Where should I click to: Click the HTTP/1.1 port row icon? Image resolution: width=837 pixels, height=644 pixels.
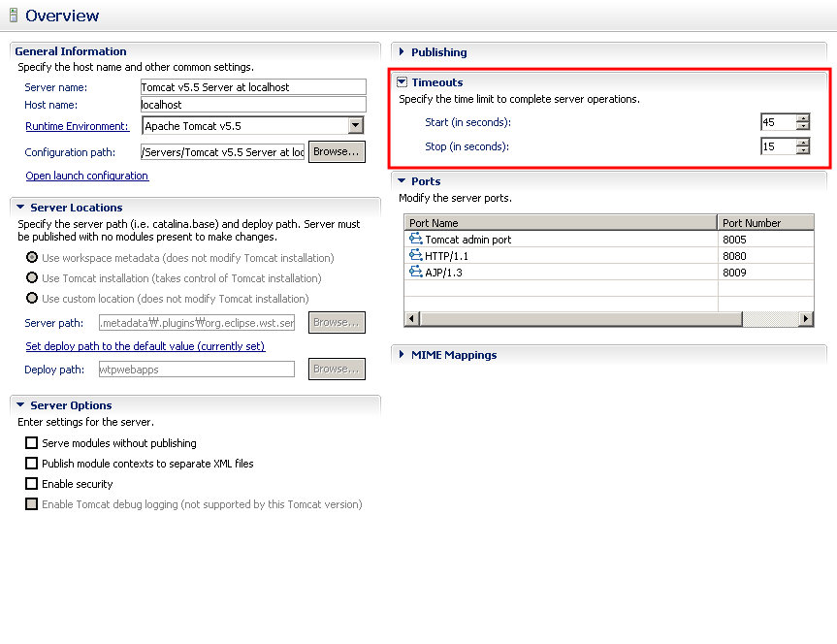[415, 255]
